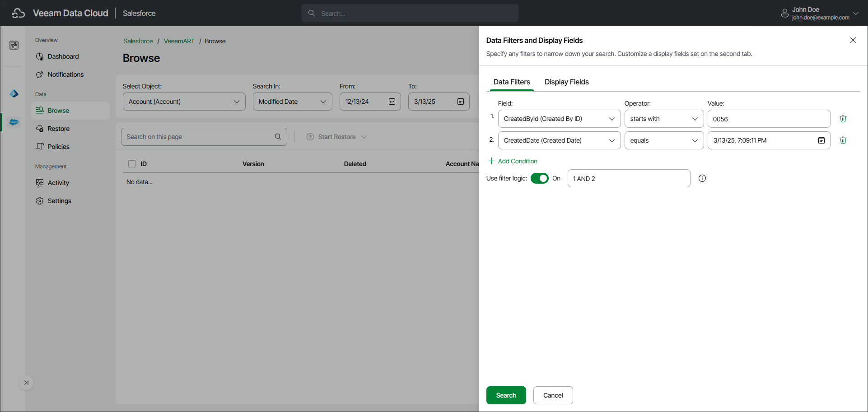
Task: Open the 'equals' operator dropdown
Action: (664, 140)
